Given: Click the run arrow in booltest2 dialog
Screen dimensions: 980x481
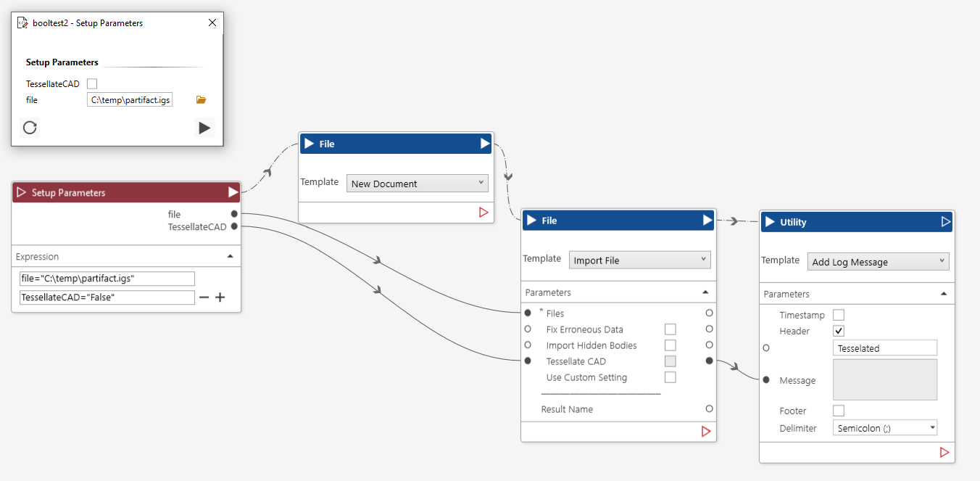Looking at the screenshot, I should [x=204, y=128].
